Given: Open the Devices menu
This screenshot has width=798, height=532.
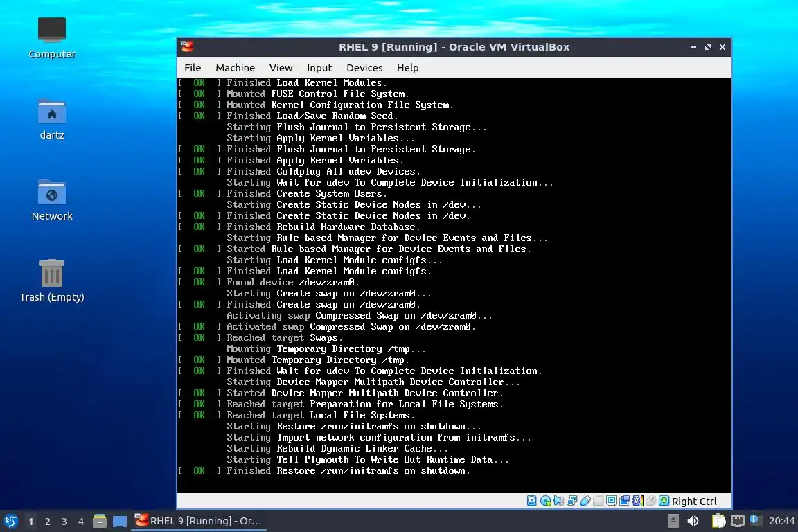Looking at the screenshot, I should click(x=364, y=68).
